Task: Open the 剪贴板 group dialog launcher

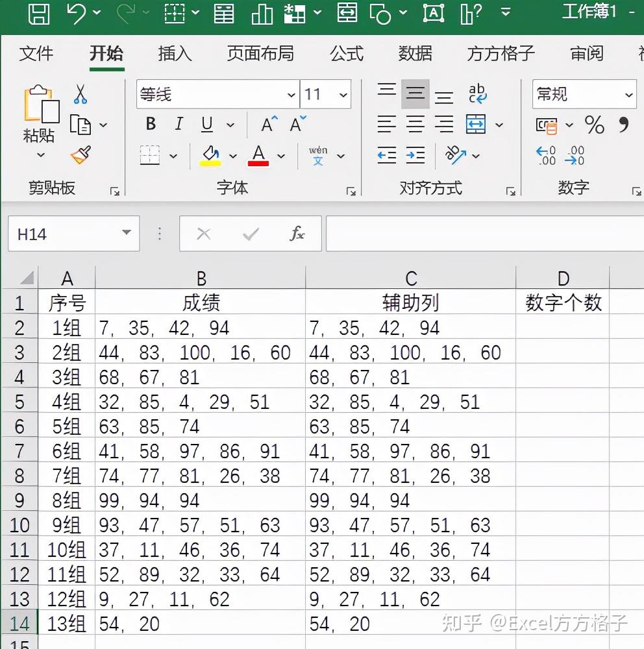Action: tap(115, 191)
